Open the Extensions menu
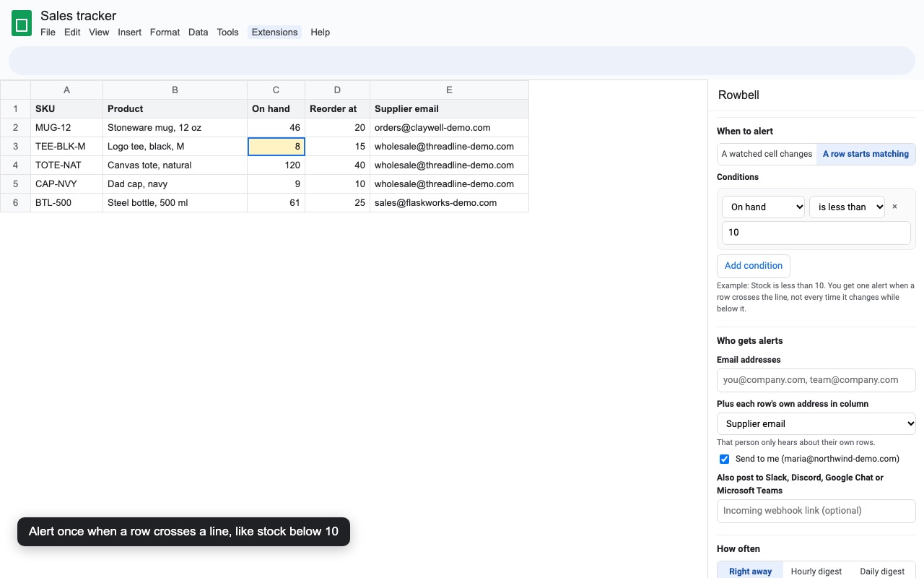The image size is (924, 578). coord(274,32)
